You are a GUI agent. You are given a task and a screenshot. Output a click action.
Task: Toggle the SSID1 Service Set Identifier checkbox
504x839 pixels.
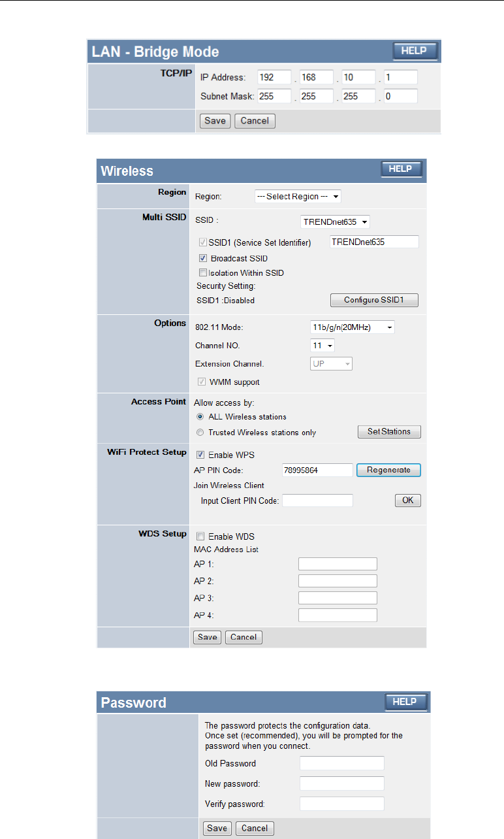click(x=203, y=242)
